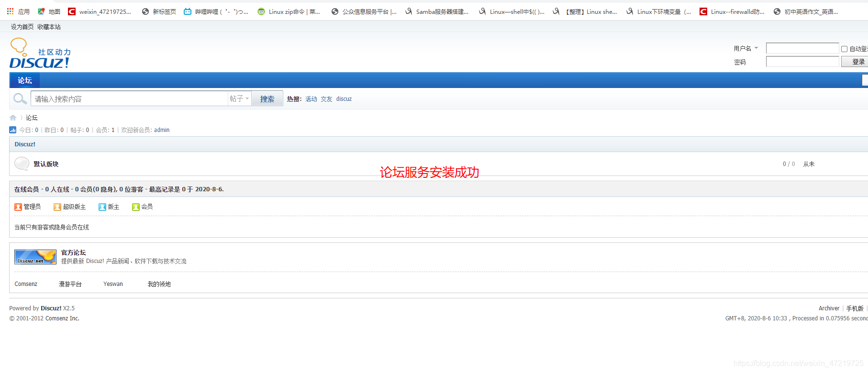Click the 漫游平台 friend link

(x=70, y=284)
